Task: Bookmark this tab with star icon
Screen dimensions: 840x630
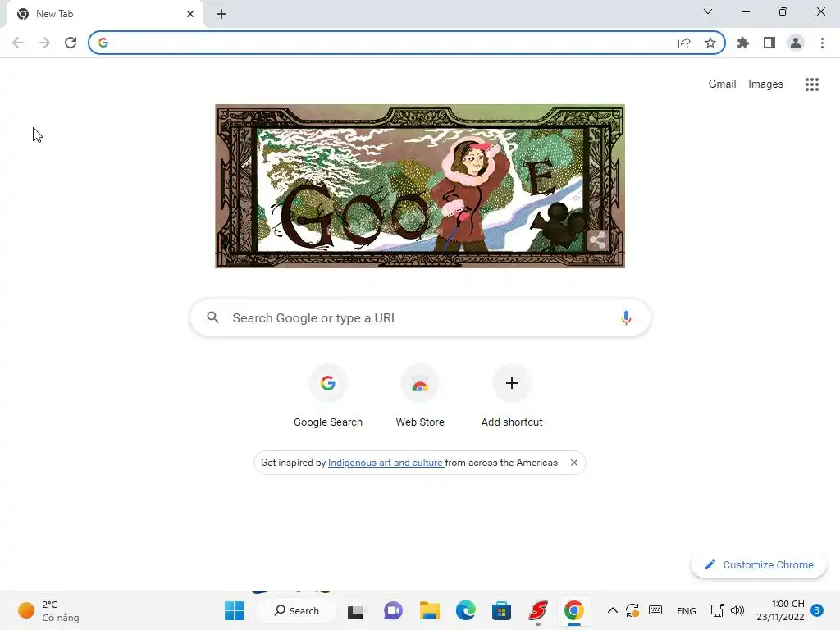Action: tap(710, 43)
